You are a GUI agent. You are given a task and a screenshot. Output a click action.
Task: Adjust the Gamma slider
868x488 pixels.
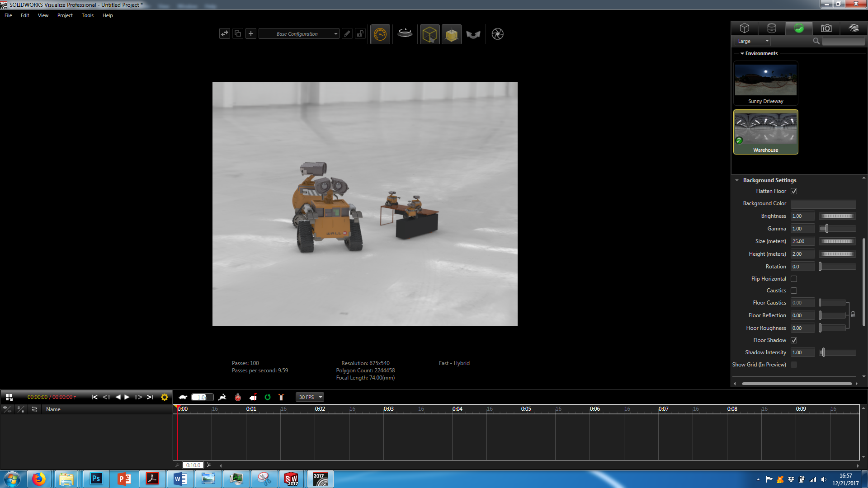(837, 229)
